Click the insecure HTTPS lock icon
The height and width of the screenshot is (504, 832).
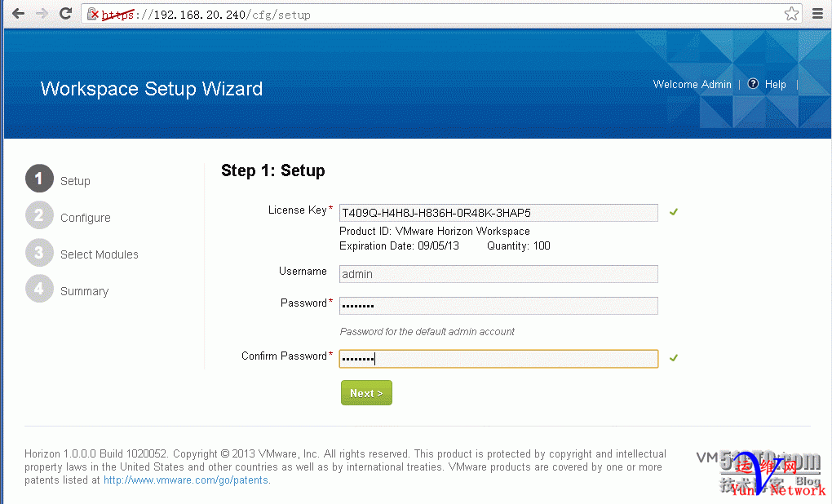pyautogui.click(x=93, y=14)
